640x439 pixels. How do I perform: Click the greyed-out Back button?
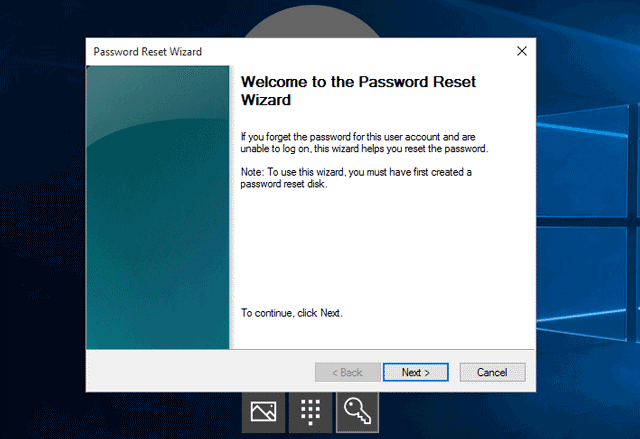coord(339,372)
